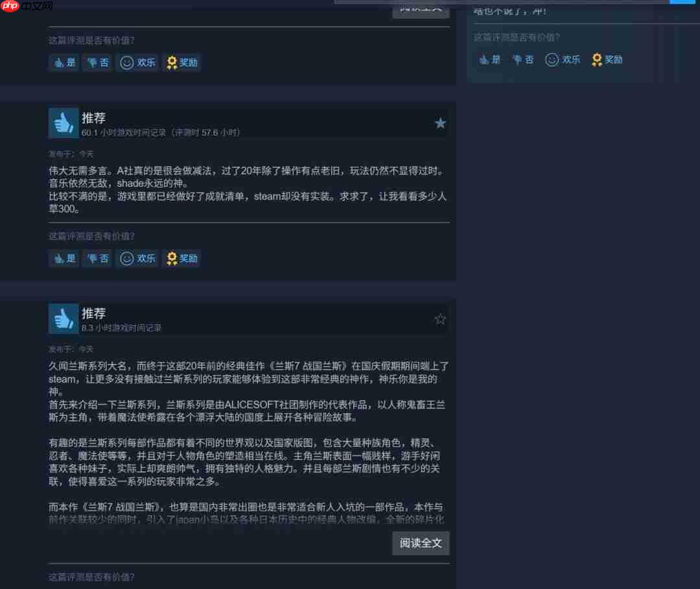Image resolution: width=700 pixels, height=589 pixels.
Task: Click the paragraph starting '而本作《兰斯7 战国兰斯》'
Action: pos(246,513)
